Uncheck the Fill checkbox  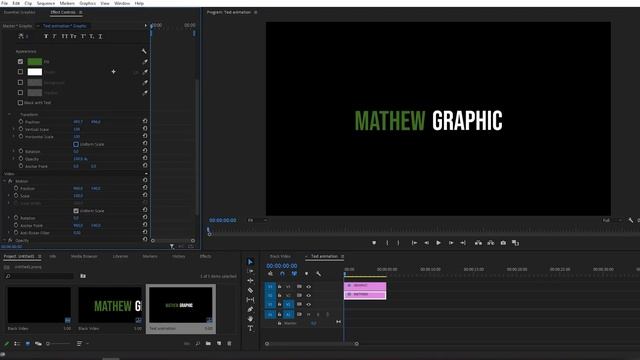pos(20,62)
